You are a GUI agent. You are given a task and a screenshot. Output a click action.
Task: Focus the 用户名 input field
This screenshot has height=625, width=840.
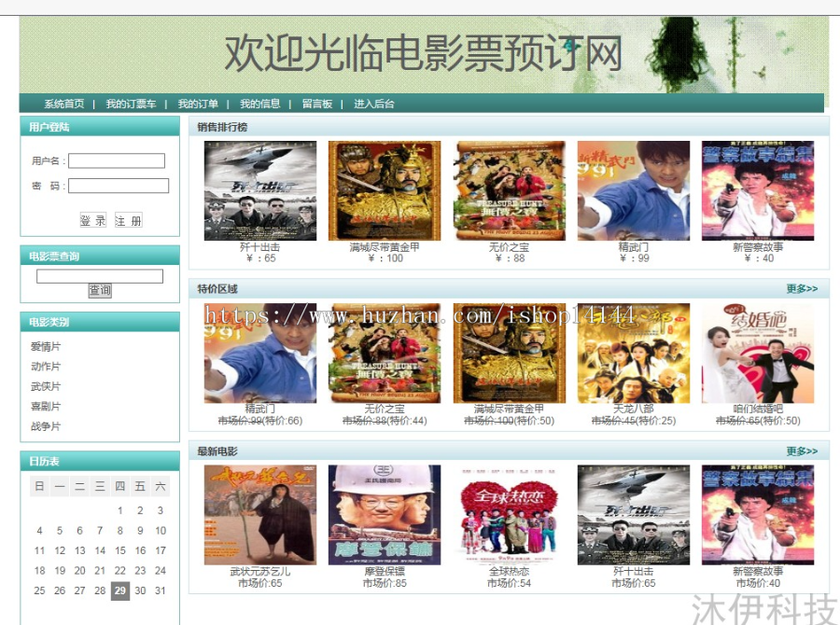117,161
